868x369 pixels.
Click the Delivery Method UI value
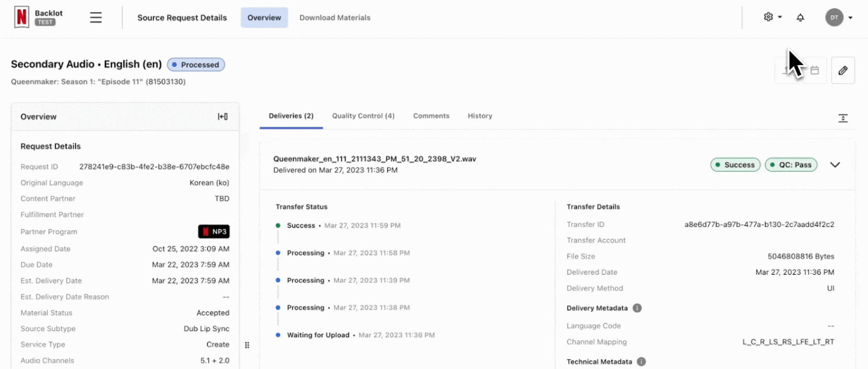pos(831,288)
